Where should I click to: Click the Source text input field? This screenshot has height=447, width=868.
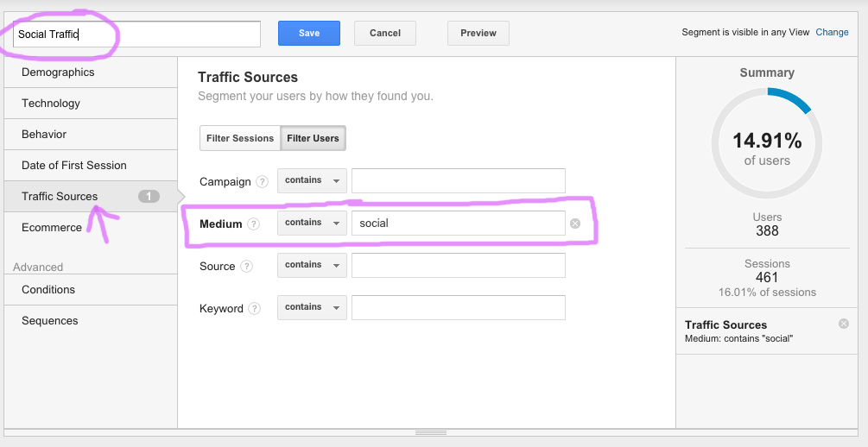pyautogui.click(x=458, y=266)
